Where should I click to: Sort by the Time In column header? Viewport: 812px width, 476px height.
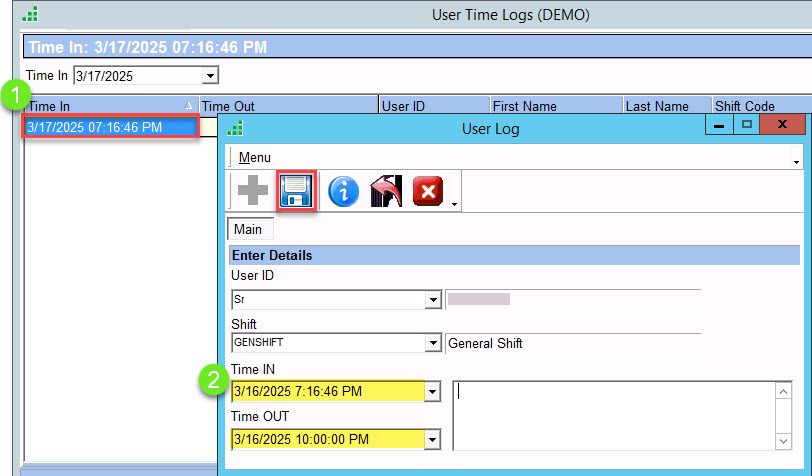(x=100, y=106)
